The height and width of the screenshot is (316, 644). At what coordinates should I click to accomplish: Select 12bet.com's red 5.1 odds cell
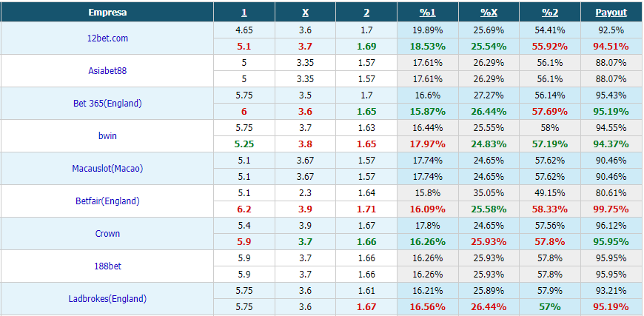244,47
